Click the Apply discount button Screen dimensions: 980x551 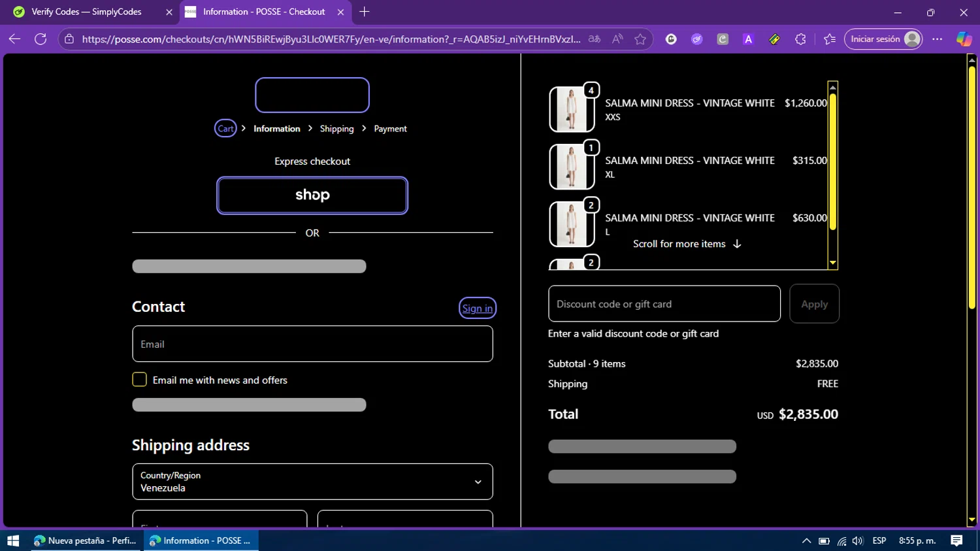pyautogui.click(x=814, y=304)
